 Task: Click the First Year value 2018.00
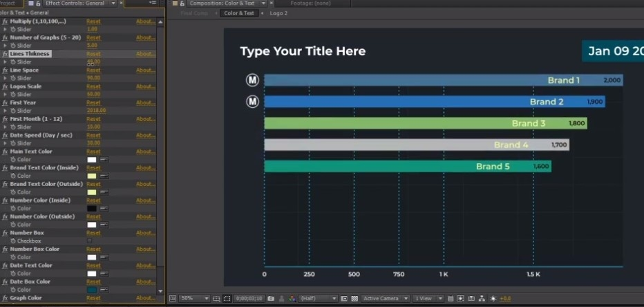95,111
